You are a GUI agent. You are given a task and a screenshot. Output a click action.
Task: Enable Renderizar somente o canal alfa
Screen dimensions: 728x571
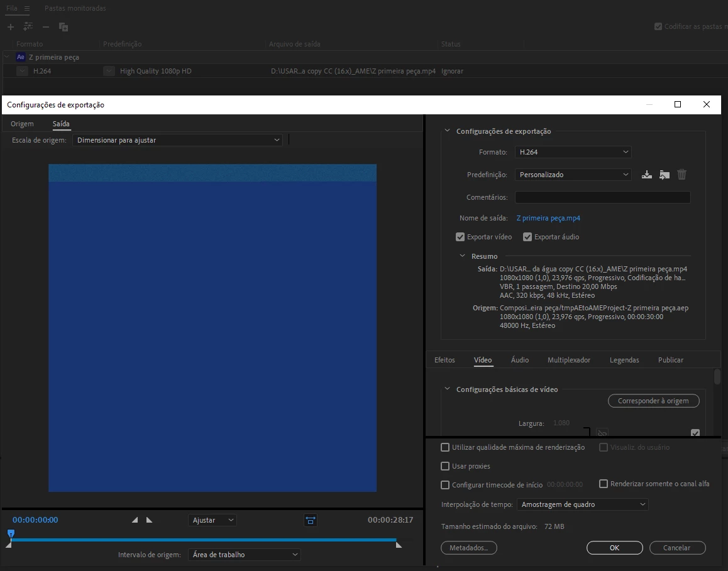click(604, 484)
